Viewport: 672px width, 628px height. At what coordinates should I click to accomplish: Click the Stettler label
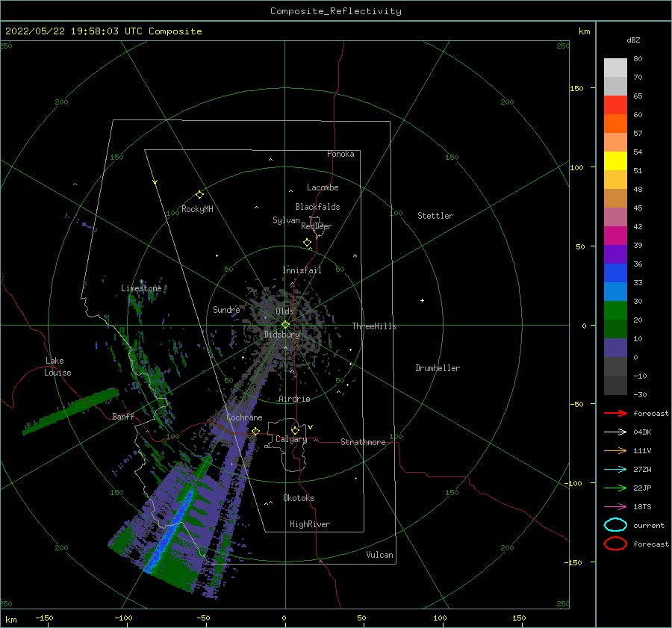pos(435,216)
